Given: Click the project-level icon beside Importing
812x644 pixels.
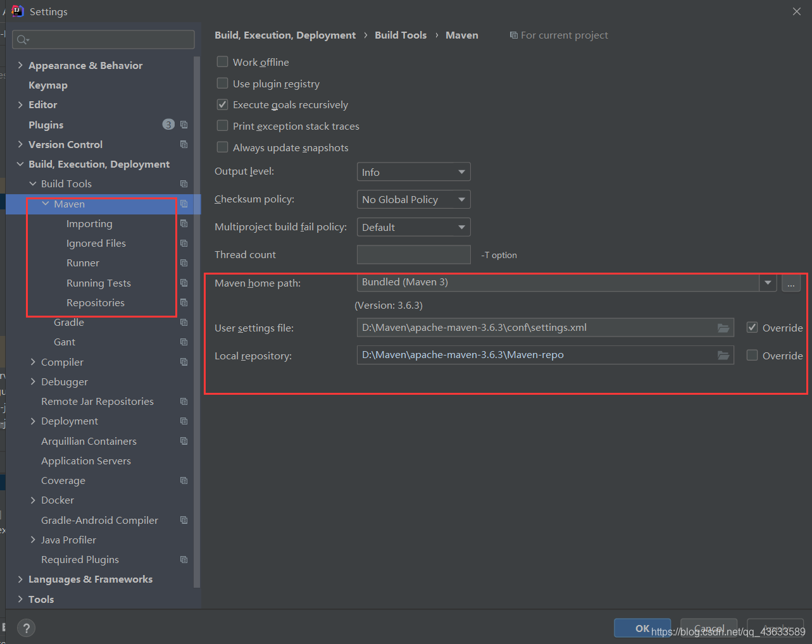Looking at the screenshot, I should click(x=184, y=223).
